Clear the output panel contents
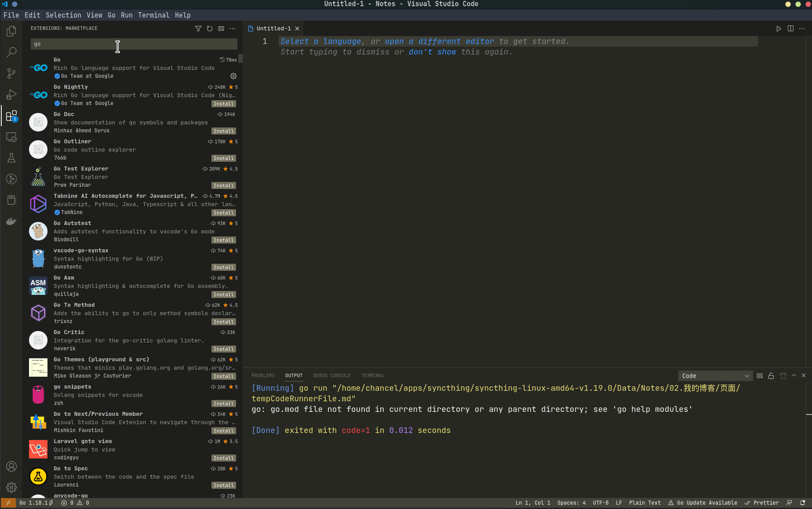Viewport: 812px width, 509px height. (x=759, y=376)
